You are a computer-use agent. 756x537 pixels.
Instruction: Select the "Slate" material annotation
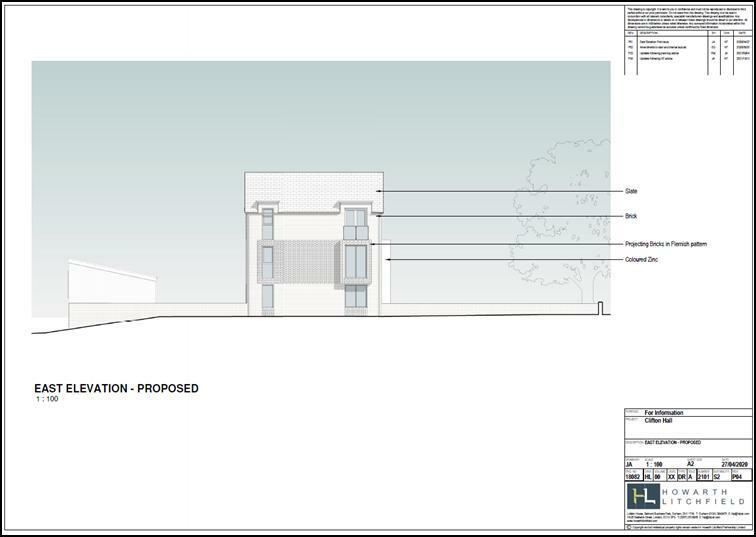pyautogui.click(x=631, y=191)
